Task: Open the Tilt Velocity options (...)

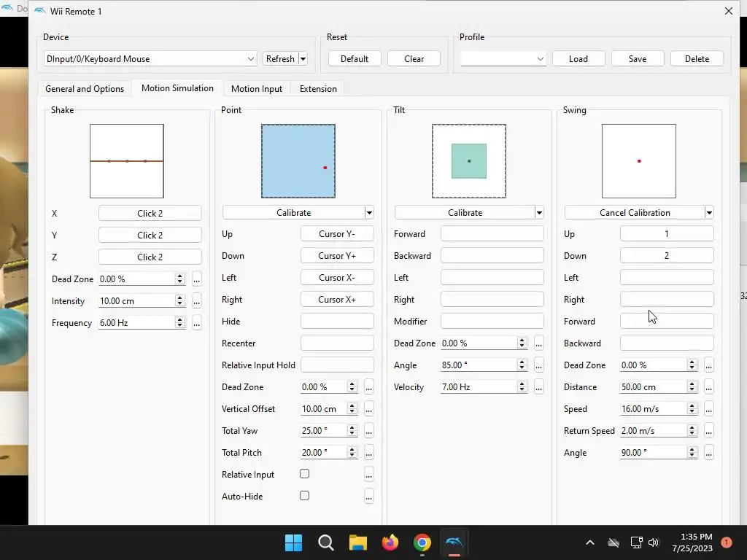Action: click(539, 387)
